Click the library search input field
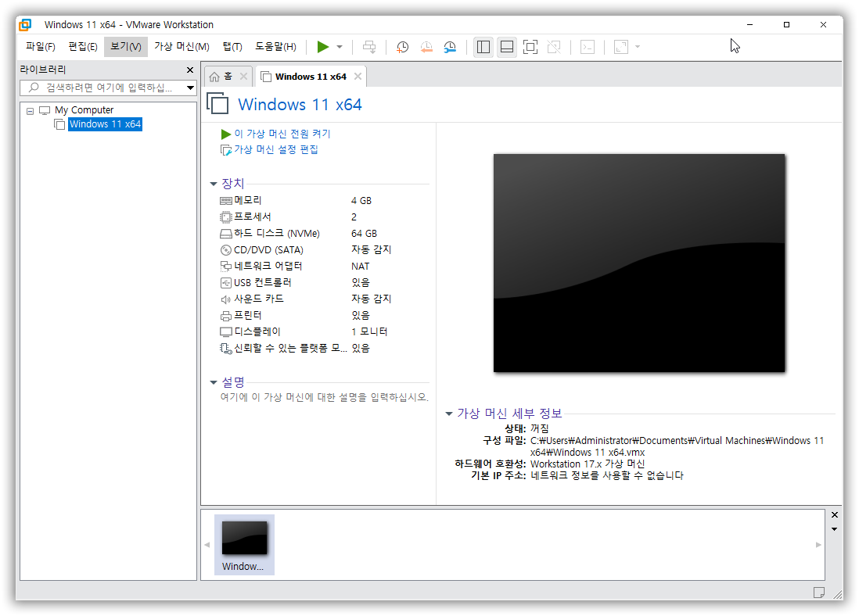The image size is (859, 616). [102, 88]
